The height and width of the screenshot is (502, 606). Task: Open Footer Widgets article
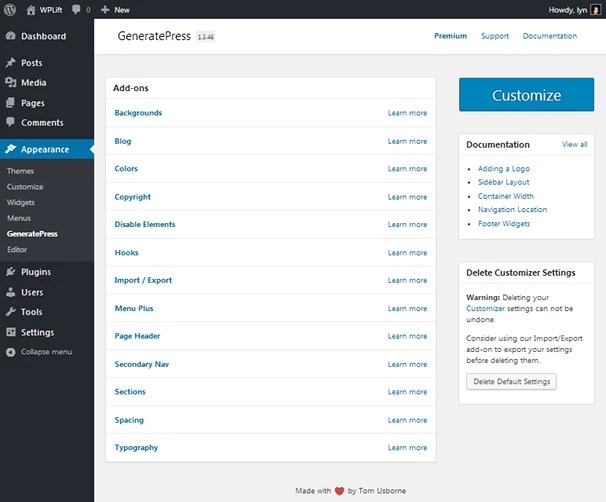click(504, 223)
